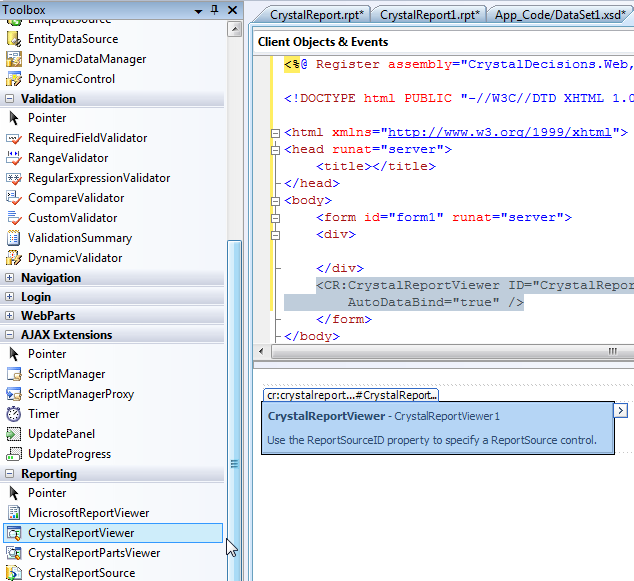This screenshot has height=581, width=634.
Task: Click the Toolbox scroll up arrow
Action: [235, 29]
